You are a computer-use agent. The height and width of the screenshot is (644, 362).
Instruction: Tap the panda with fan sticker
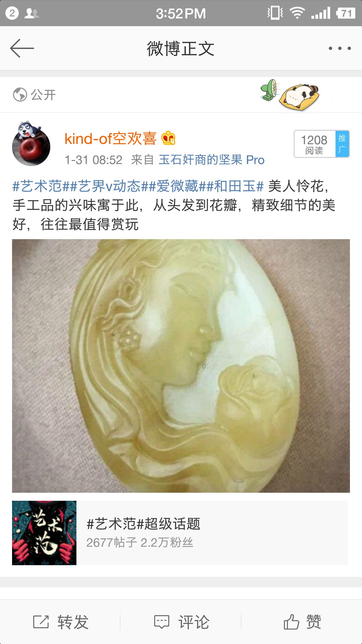(x=290, y=95)
